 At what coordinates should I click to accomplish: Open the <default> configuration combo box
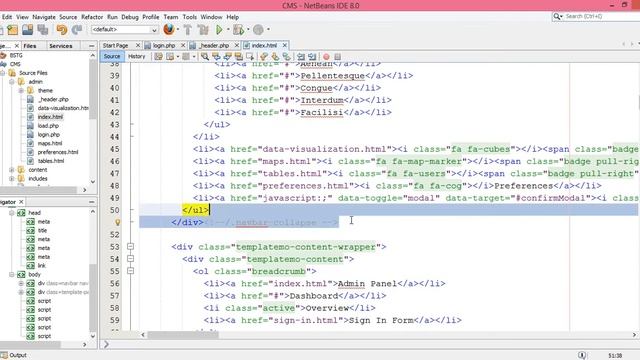[124, 29]
